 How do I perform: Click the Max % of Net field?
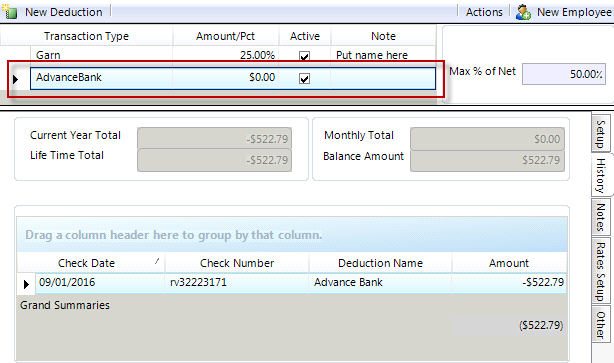click(x=564, y=74)
